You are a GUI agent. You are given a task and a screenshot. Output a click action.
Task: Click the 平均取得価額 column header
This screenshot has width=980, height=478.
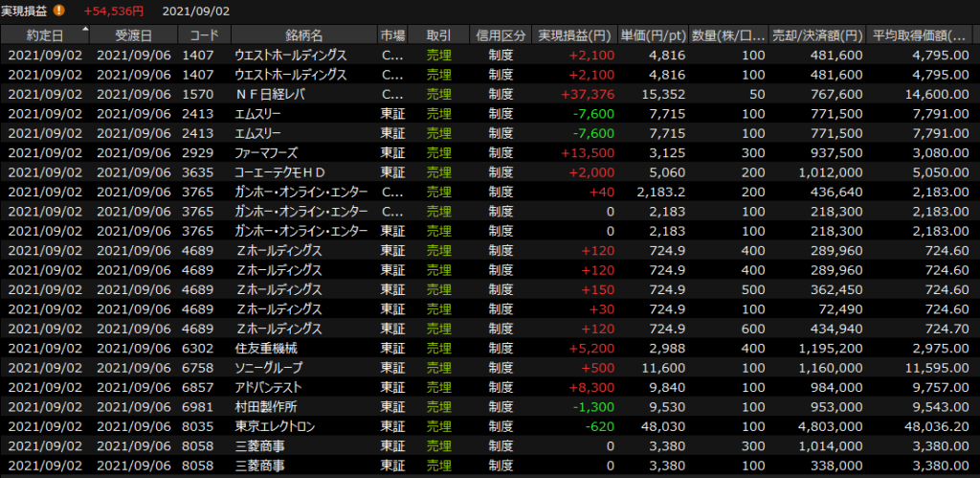[x=923, y=34]
